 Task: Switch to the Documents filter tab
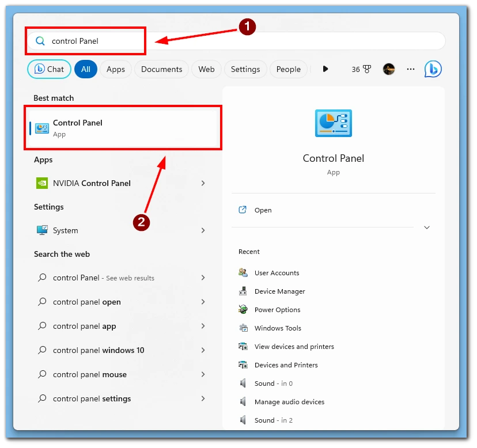tap(161, 69)
